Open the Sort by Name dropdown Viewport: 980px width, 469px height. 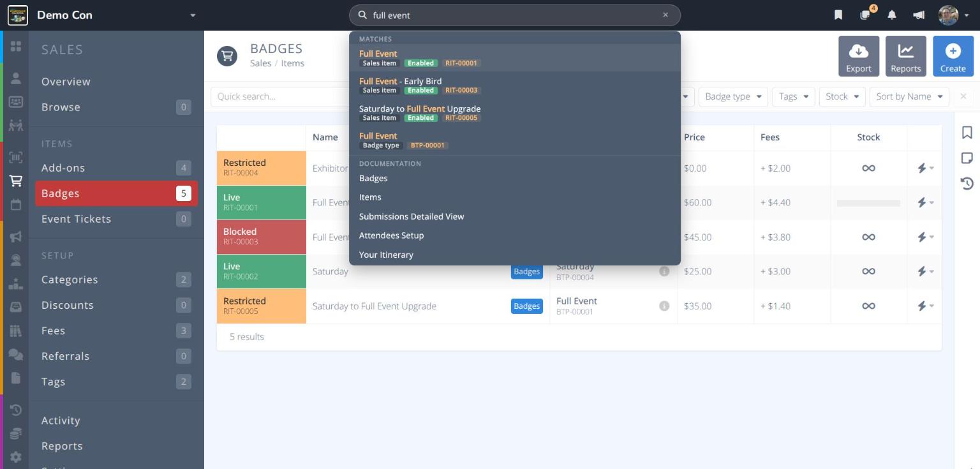pos(909,96)
